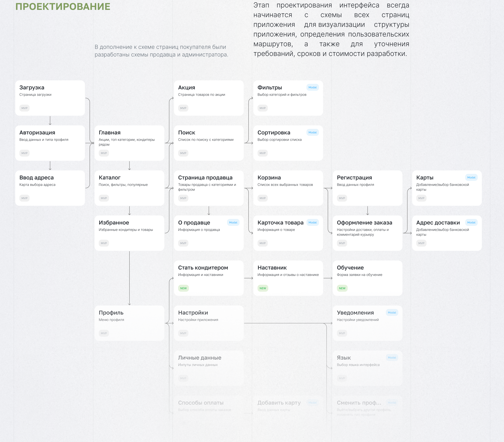Viewport: 504px width, 442px height.
Task: Select the Загрузка card title
Action: click(x=32, y=88)
